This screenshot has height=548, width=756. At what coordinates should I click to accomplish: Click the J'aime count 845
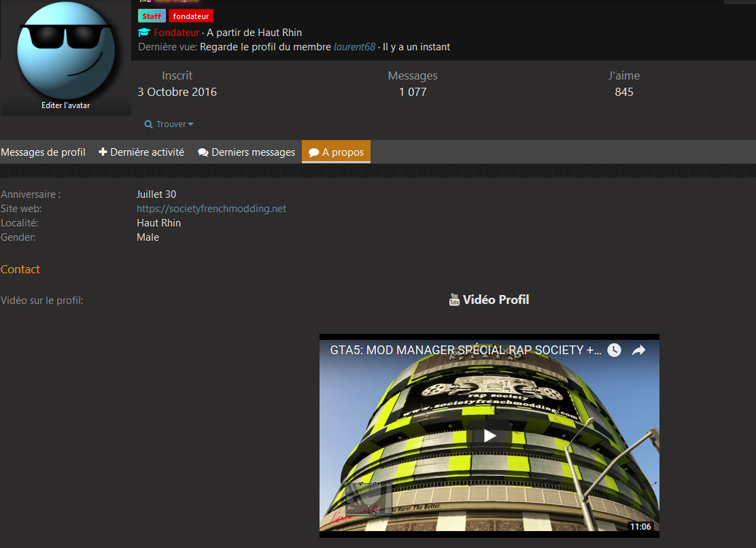(x=624, y=92)
